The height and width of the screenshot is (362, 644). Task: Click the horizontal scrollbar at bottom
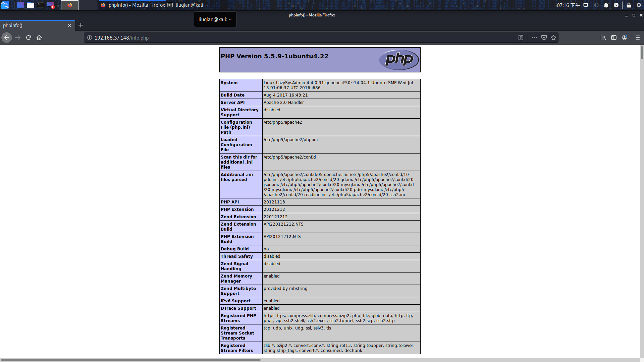tap(131, 360)
